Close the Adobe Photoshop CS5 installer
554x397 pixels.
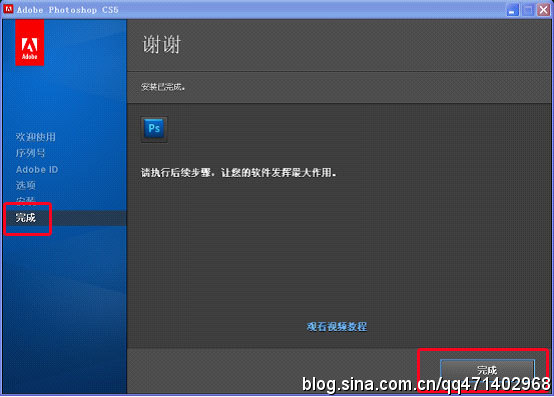tap(543, 10)
